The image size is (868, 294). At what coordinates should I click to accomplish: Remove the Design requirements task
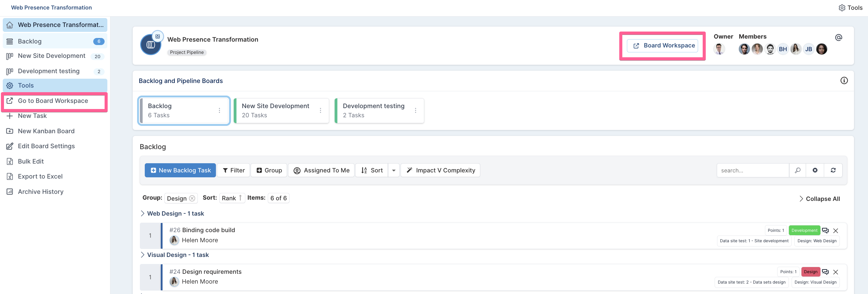pos(836,272)
